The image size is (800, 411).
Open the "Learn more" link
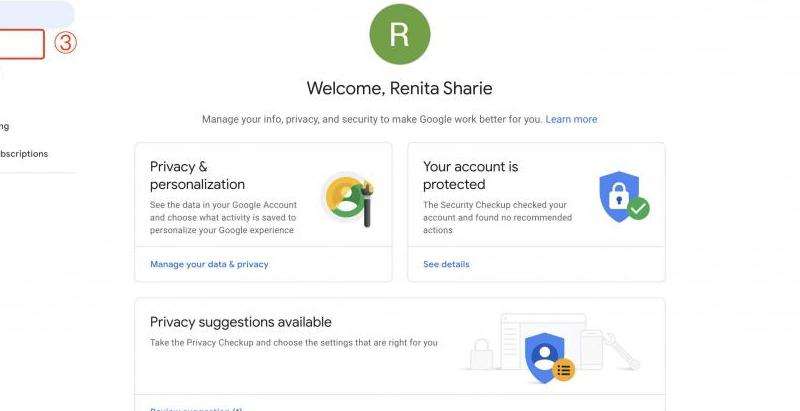point(571,119)
